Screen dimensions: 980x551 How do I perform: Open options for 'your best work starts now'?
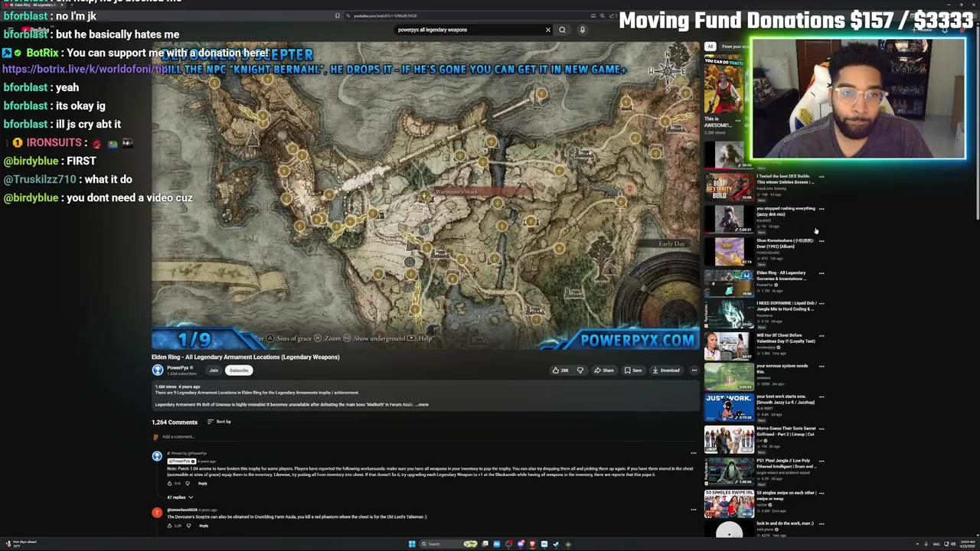pos(822,397)
